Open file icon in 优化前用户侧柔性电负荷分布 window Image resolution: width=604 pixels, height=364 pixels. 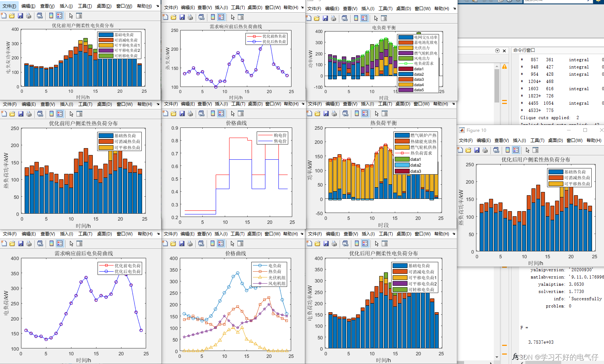(x=12, y=16)
